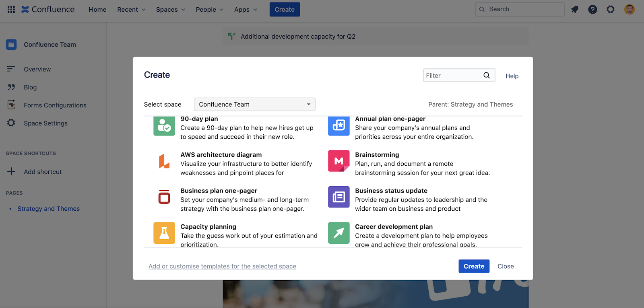Select the Career development plan icon
The height and width of the screenshot is (308, 644).
coord(339,233)
